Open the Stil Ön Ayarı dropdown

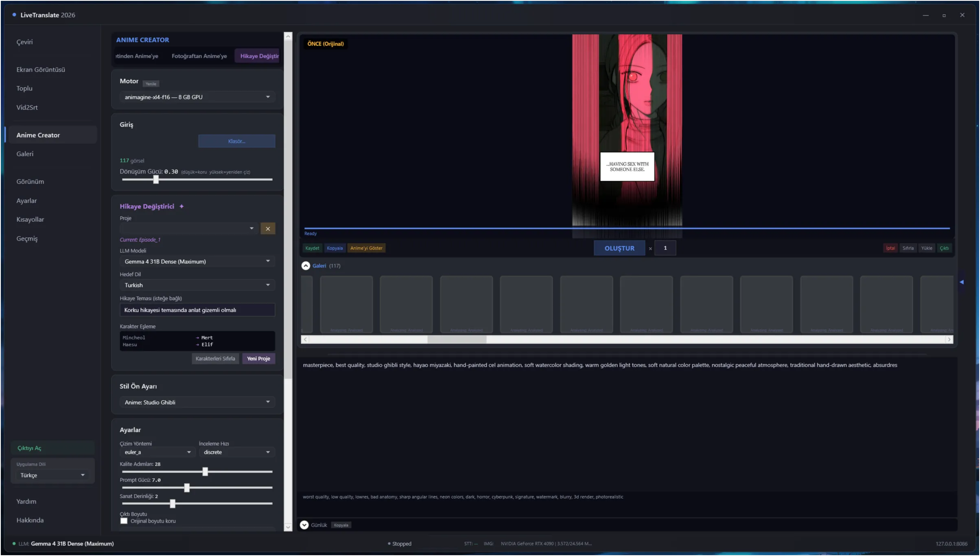coord(197,402)
